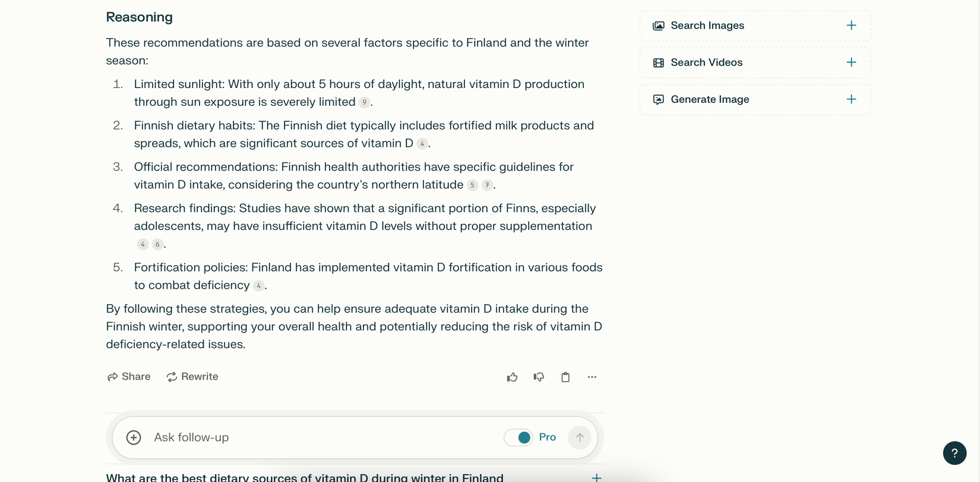Expand Search Videos with the plus button
980x482 pixels.
tap(852, 62)
